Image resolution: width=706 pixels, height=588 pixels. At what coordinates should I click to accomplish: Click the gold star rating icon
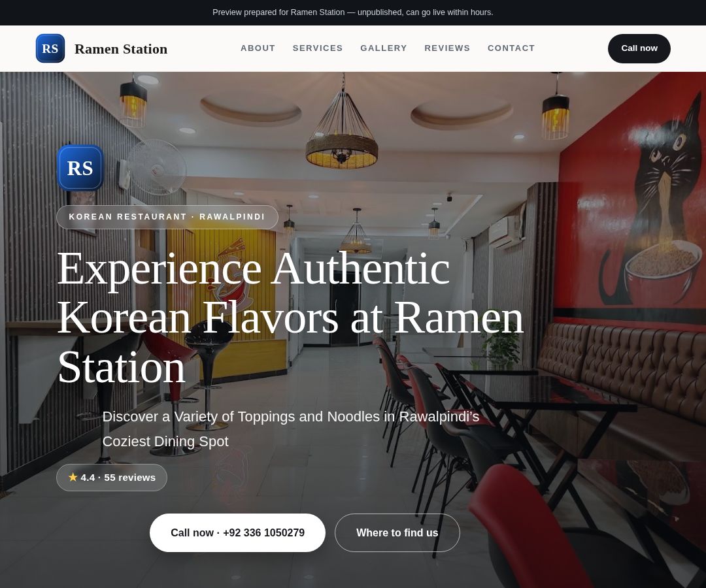tap(73, 477)
